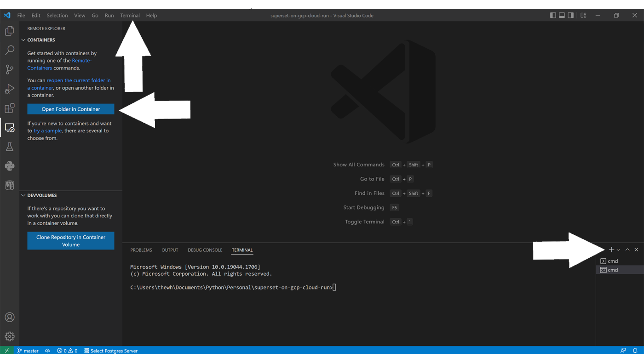Viewport: 644px width, 363px height.
Task: Toggle the primary side bar visibility
Action: tap(553, 15)
